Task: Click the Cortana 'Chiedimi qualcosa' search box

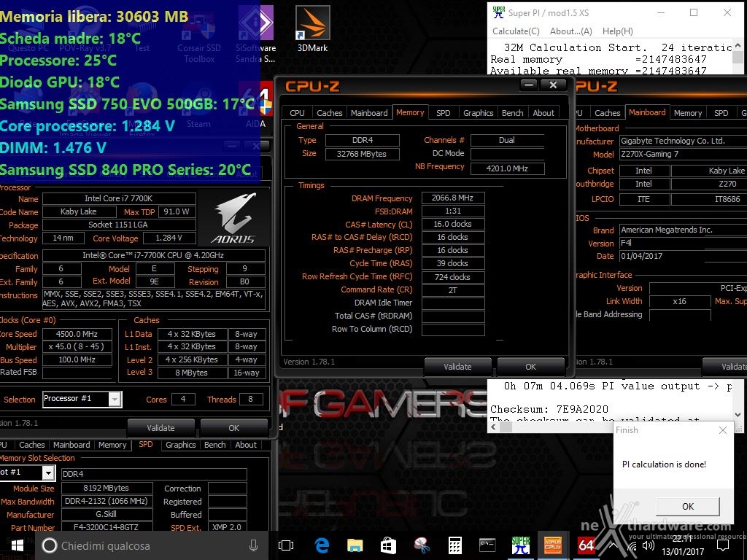Action: (150, 545)
